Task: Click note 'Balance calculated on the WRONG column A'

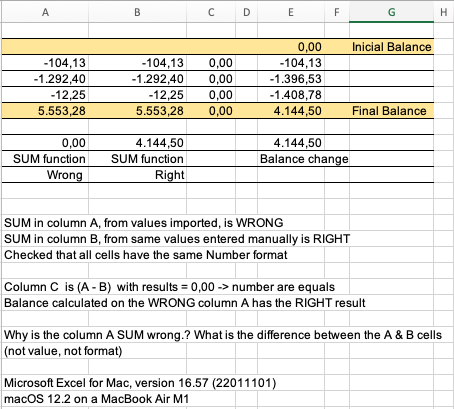Action: 184,303
